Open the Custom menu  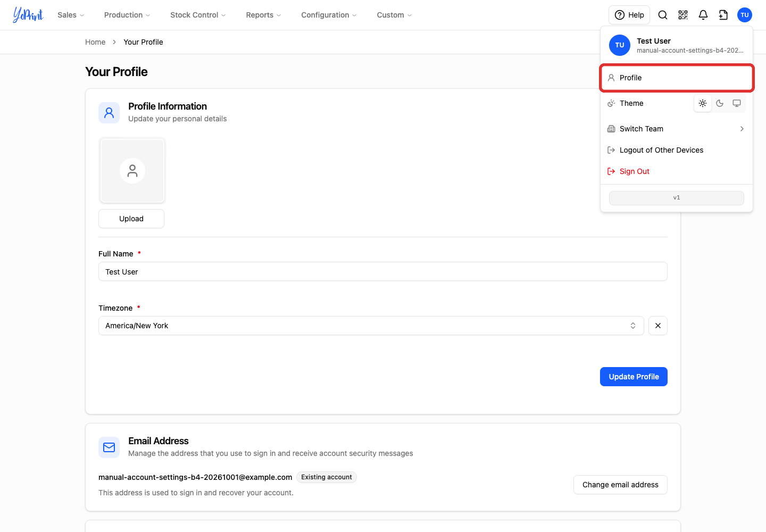click(394, 15)
